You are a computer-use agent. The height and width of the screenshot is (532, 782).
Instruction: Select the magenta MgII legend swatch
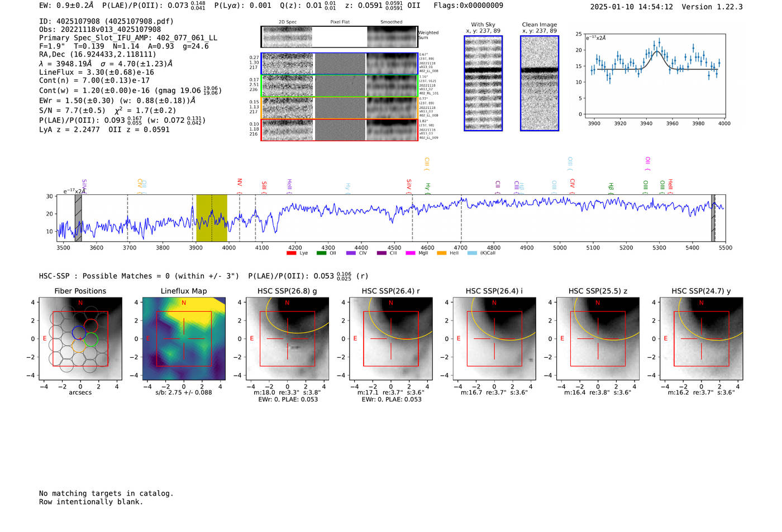click(x=411, y=253)
